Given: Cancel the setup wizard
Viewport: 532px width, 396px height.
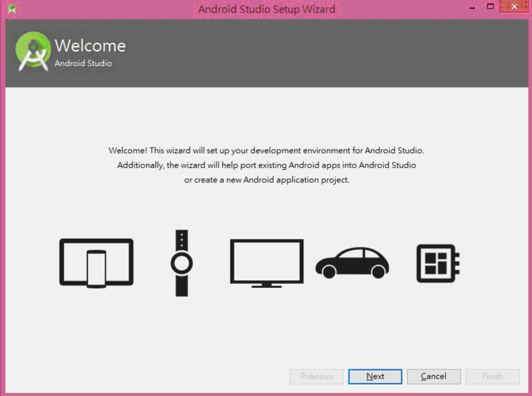Looking at the screenshot, I should click(434, 376).
